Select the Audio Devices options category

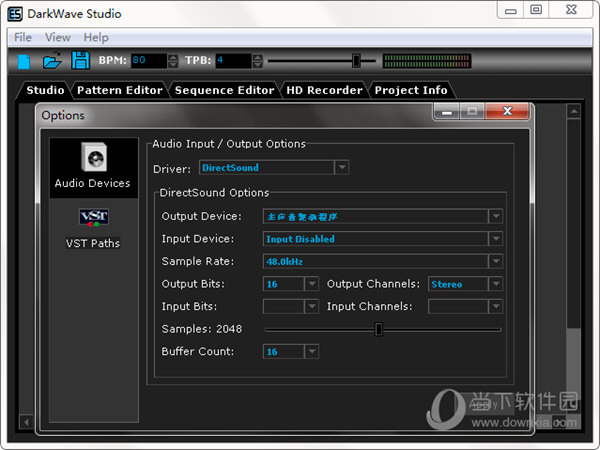point(94,168)
